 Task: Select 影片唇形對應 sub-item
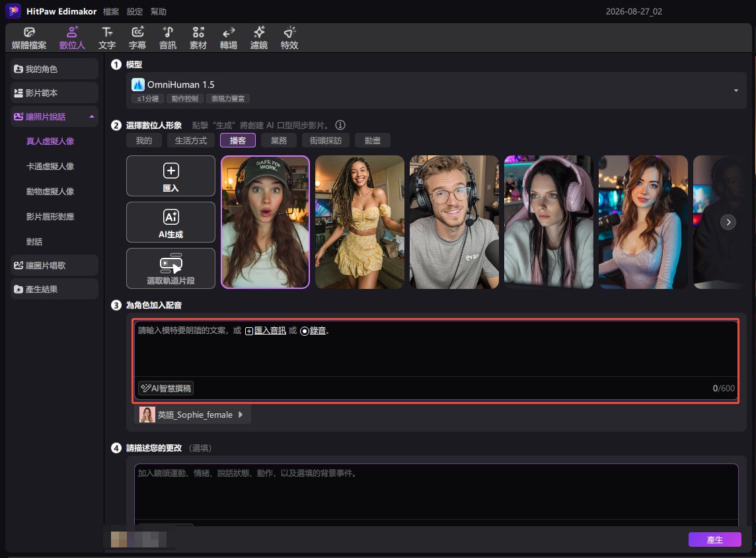50,217
